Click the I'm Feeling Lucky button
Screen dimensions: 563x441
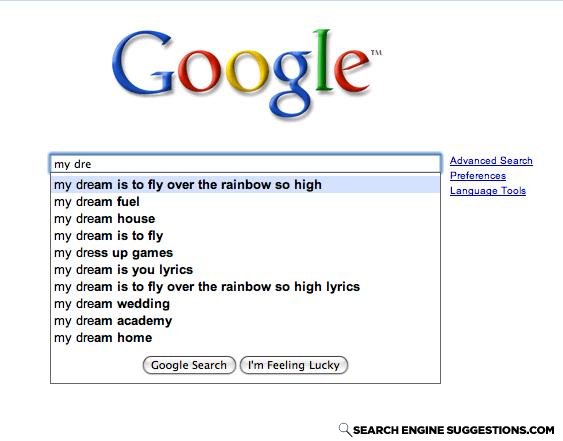(x=294, y=365)
